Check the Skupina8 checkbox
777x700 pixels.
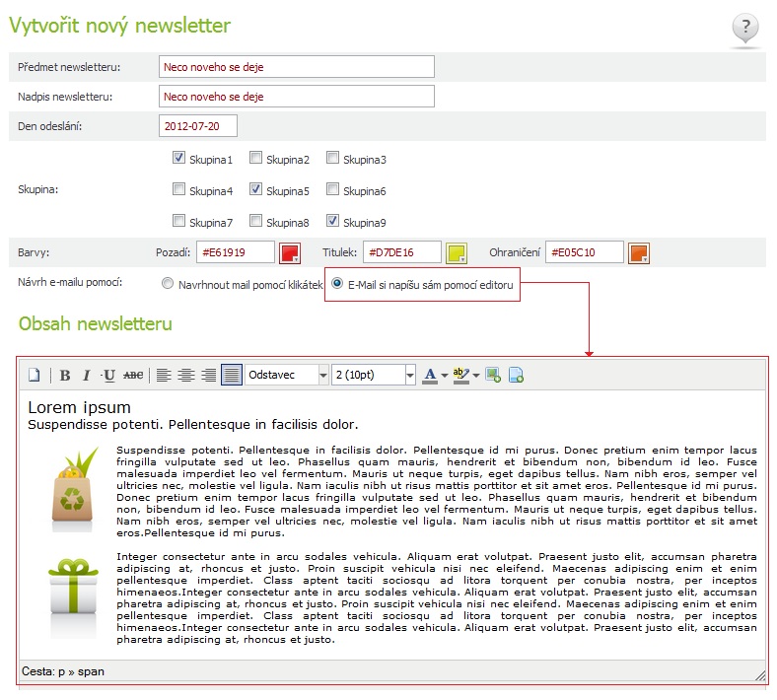click(x=255, y=221)
